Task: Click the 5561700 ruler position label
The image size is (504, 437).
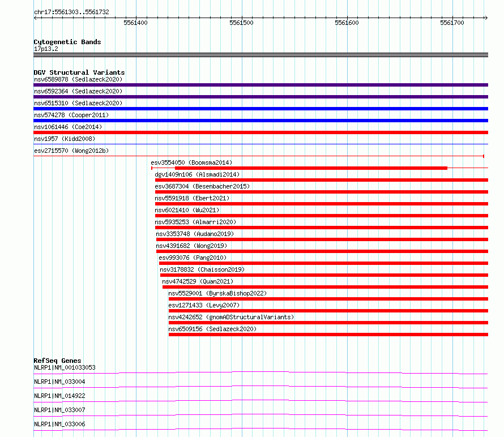Action: [x=452, y=23]
